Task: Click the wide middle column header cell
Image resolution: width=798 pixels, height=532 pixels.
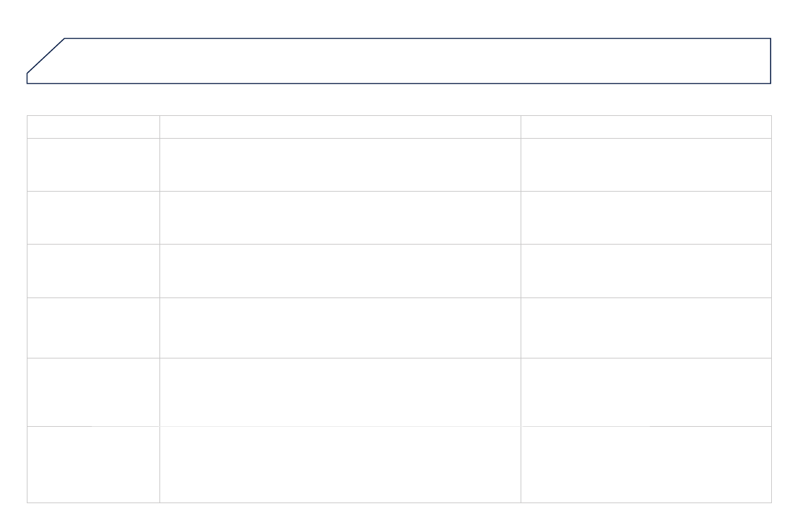Action: [340, 127]
